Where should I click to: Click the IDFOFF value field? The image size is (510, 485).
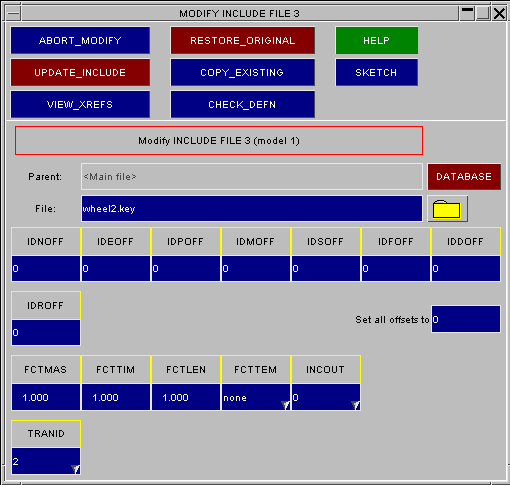pos(396,268)
